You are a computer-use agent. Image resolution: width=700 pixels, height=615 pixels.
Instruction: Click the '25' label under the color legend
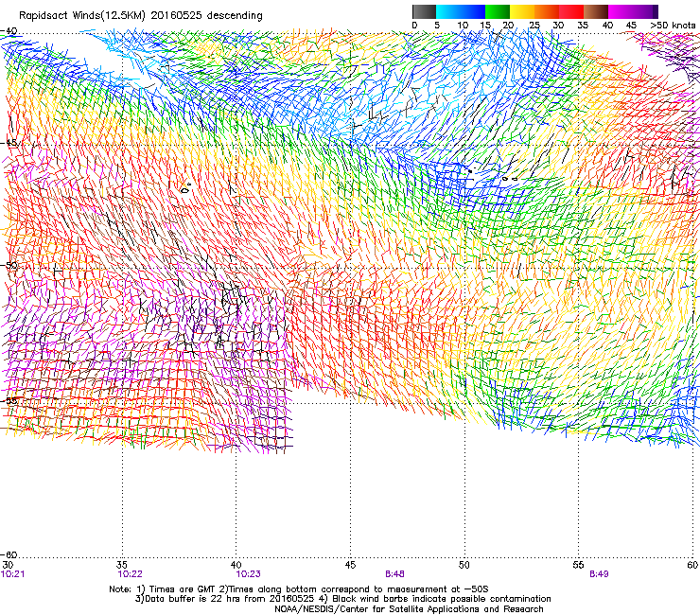point(534,26)
